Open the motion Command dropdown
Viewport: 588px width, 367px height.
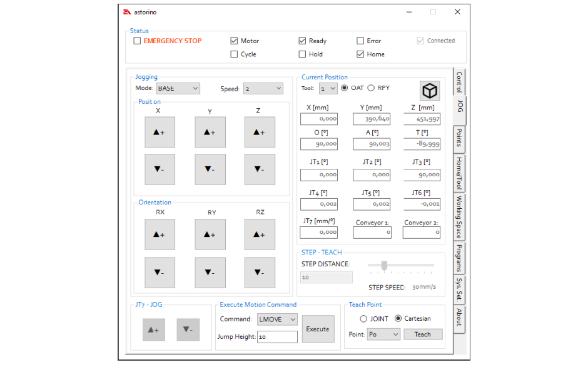277,319
